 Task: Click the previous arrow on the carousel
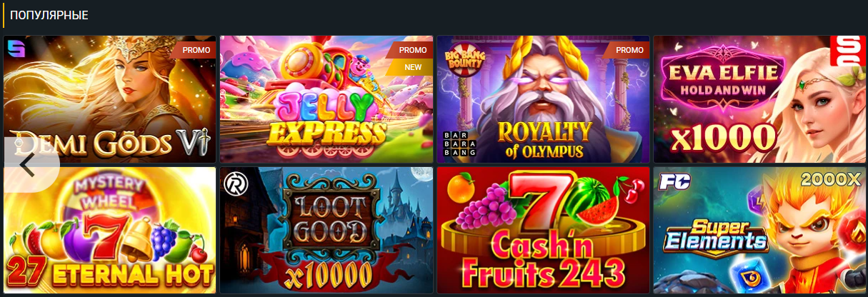point(29,164)
